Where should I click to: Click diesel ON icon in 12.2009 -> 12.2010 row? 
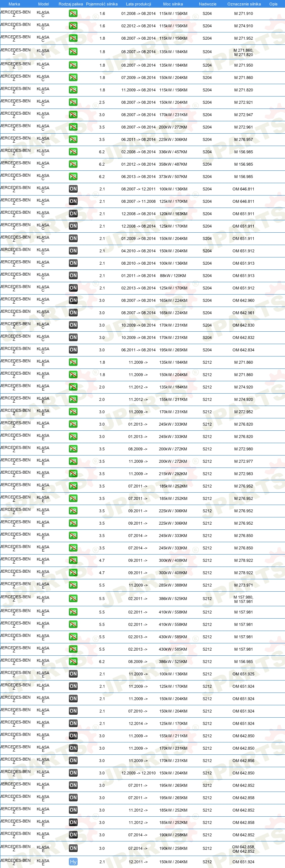coord(73,773)
